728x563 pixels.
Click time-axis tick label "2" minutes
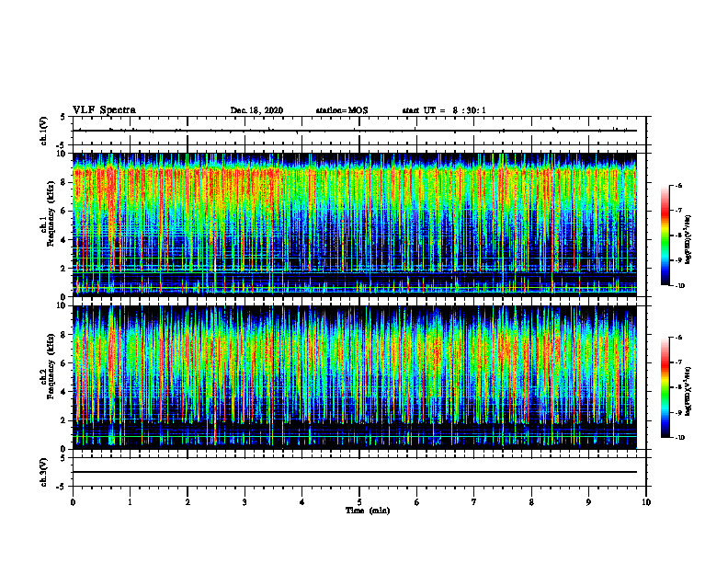pyautogui.click(x=188, y=502)
